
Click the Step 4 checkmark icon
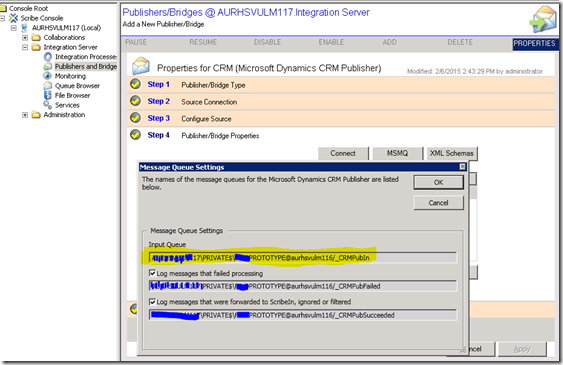[135, 135]
